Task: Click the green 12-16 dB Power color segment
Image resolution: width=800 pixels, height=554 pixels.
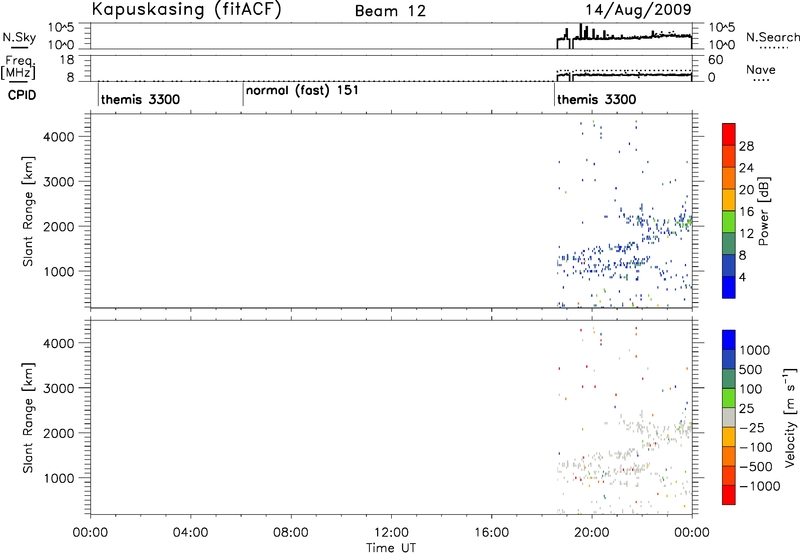Action: pos(729,221)
